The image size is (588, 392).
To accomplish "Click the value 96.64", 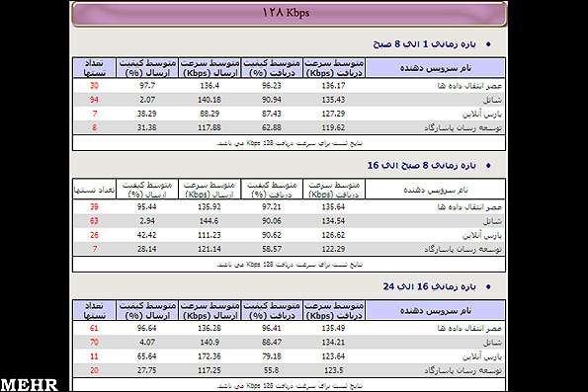I will click(146, 328).
